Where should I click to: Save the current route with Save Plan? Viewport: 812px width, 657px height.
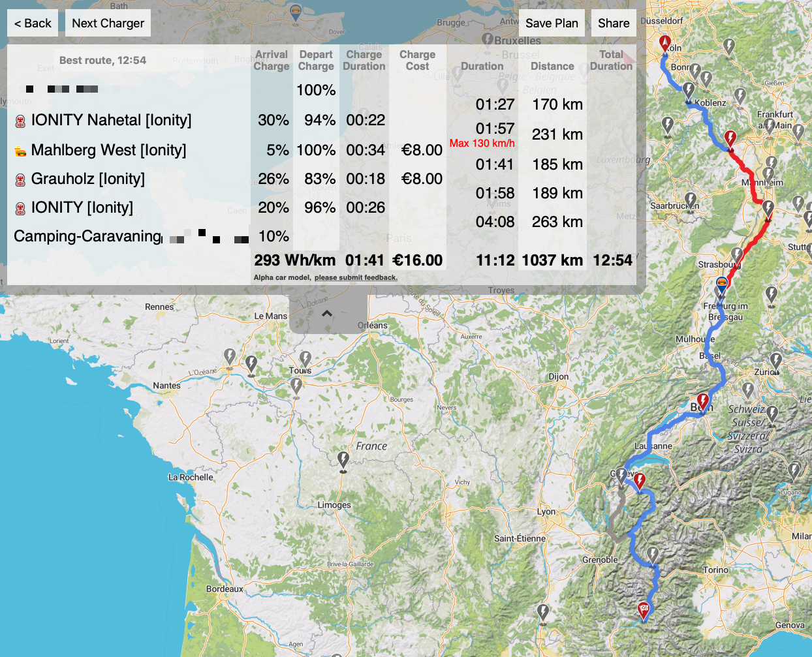click(x=551, y=23)
